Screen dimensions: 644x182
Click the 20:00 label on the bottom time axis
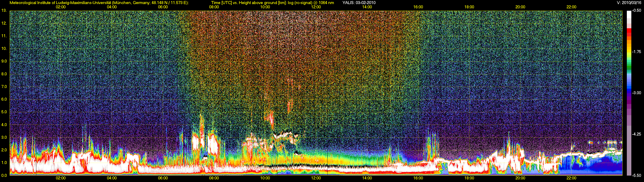pyautogui.click(x=520, y=178)
